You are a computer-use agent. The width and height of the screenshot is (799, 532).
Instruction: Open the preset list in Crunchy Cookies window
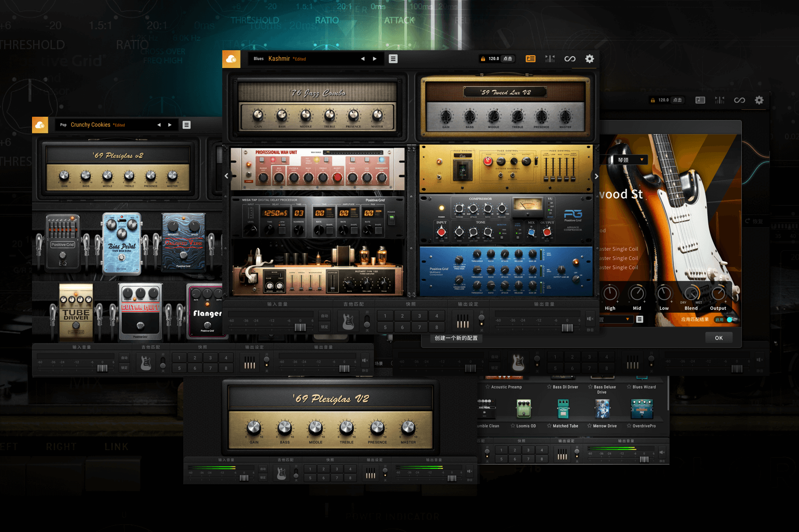coord(186,125)
